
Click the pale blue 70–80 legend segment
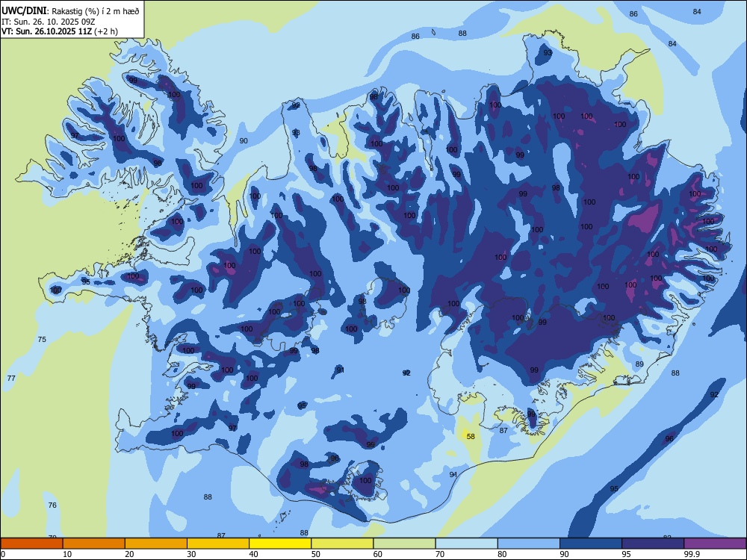pos(467,544)
